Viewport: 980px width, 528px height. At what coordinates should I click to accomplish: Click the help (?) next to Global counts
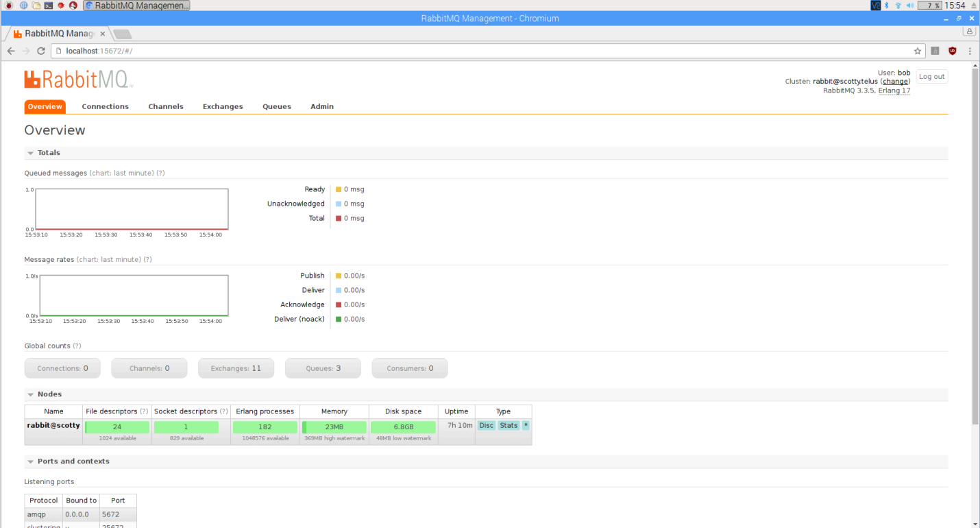[x=77, y=346]
